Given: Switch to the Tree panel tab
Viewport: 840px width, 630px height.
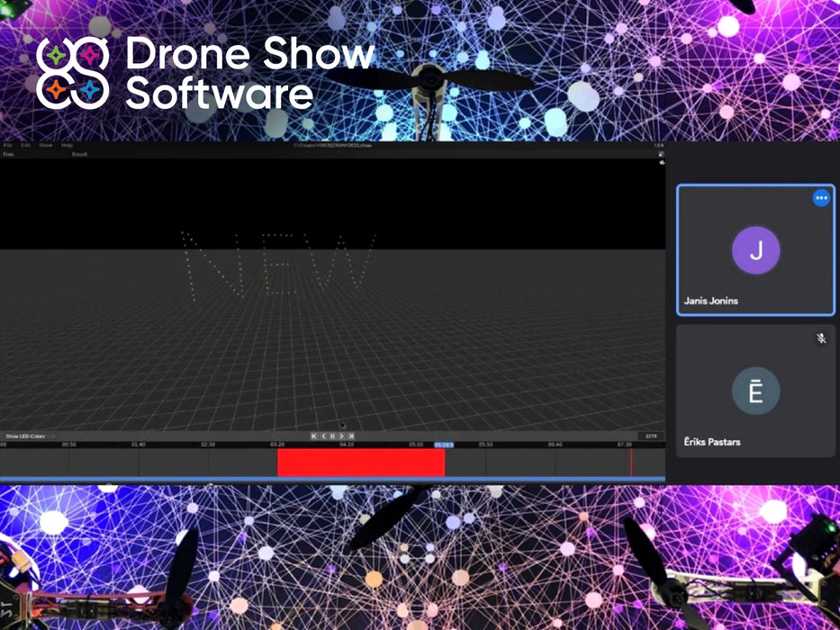Looking at the screenshot, I should pyautogui.click(x=8, y=155).
